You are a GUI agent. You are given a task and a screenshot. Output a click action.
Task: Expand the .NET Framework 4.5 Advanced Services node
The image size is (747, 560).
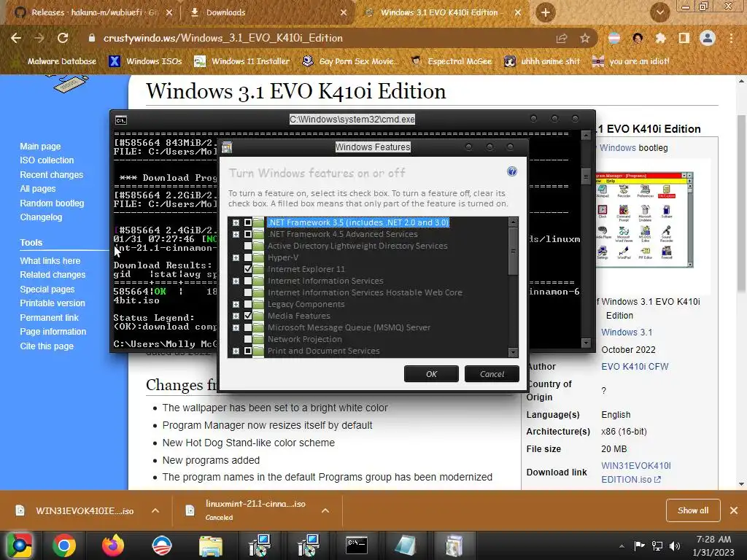(236, 234)
